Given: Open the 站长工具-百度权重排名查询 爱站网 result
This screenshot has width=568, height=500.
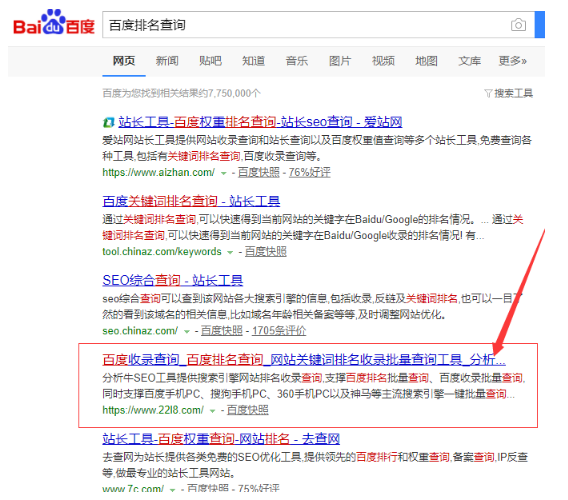Looking at the screenshot, I should [260, 122].
